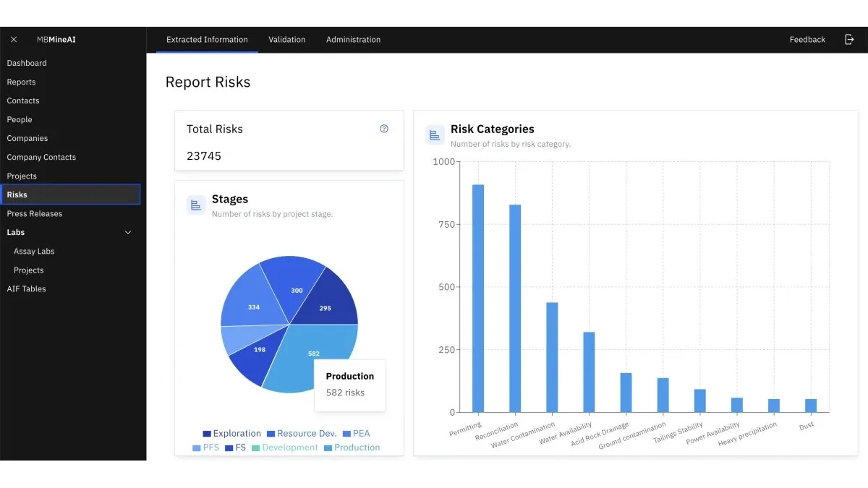Toggle Production legend entry

click(352, 448)
